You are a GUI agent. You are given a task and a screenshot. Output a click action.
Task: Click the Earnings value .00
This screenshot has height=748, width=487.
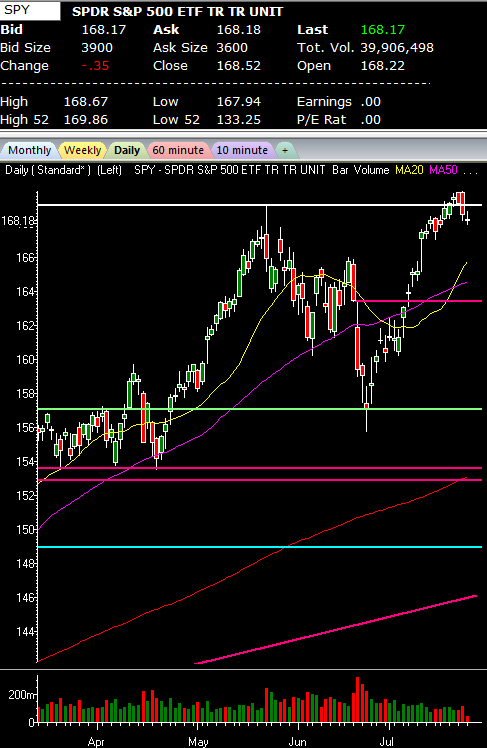coord(371,102)
